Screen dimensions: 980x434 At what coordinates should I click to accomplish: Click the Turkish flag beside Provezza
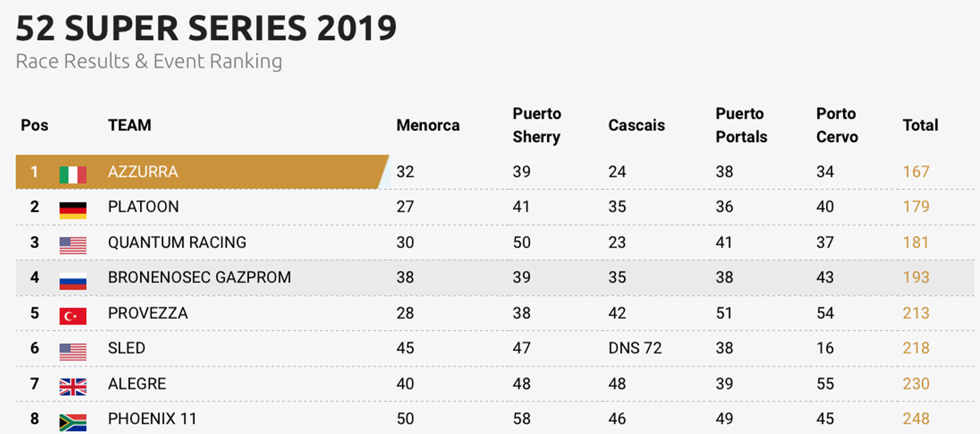72,317
